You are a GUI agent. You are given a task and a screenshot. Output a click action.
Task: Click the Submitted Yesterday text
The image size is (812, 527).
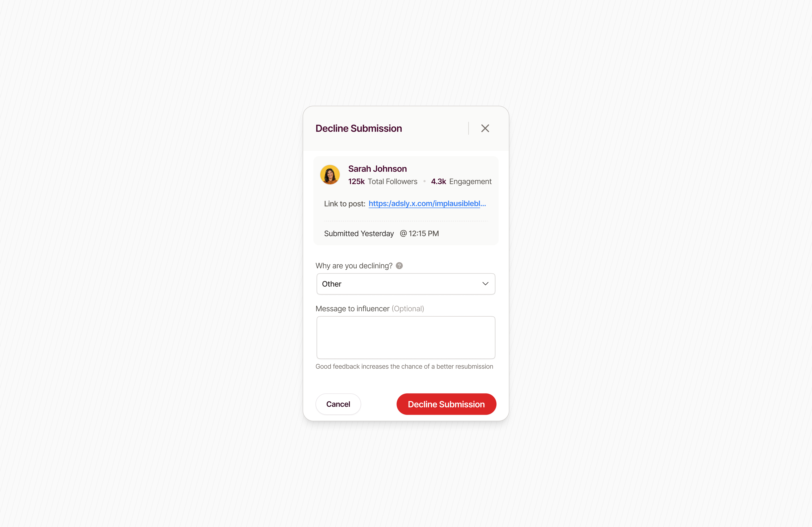coord(359,233)
